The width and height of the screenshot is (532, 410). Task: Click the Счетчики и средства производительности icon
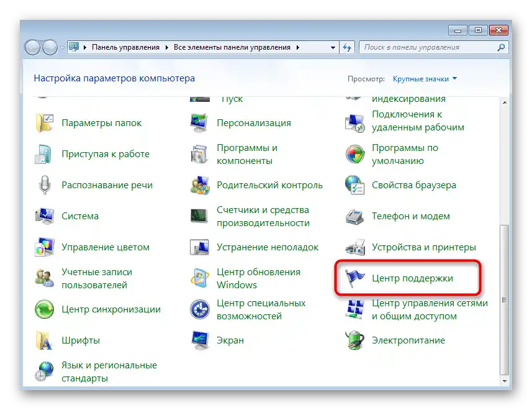199,216
